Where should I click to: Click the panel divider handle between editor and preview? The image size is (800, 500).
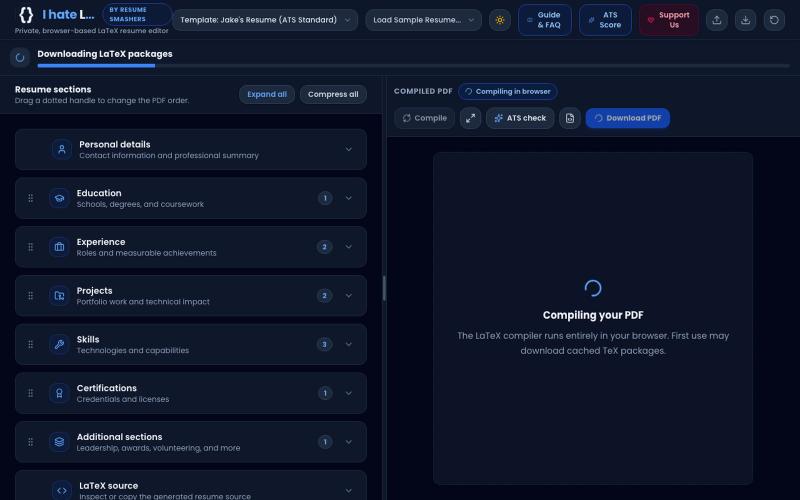[x=384, y=288]
